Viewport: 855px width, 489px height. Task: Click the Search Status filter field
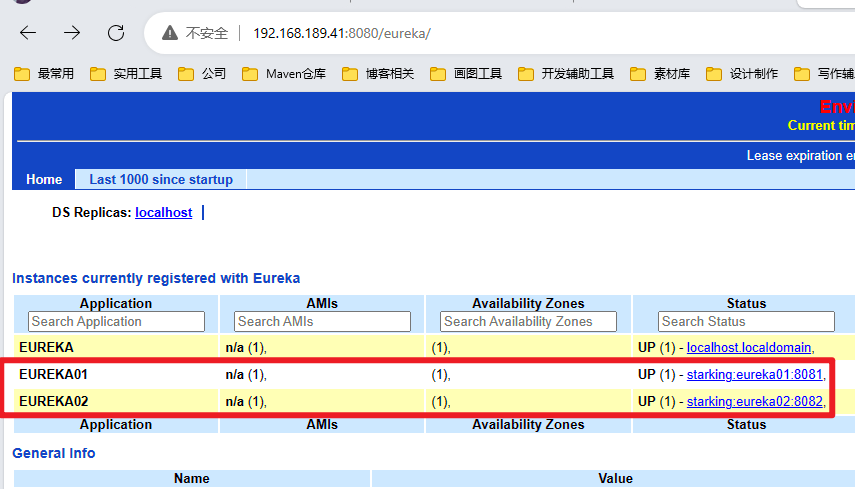tap(746, 322)
